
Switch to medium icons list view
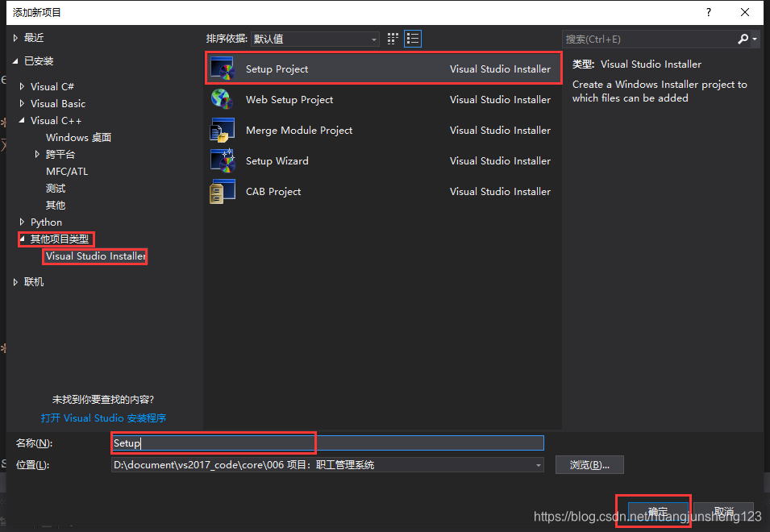[413, 39]
